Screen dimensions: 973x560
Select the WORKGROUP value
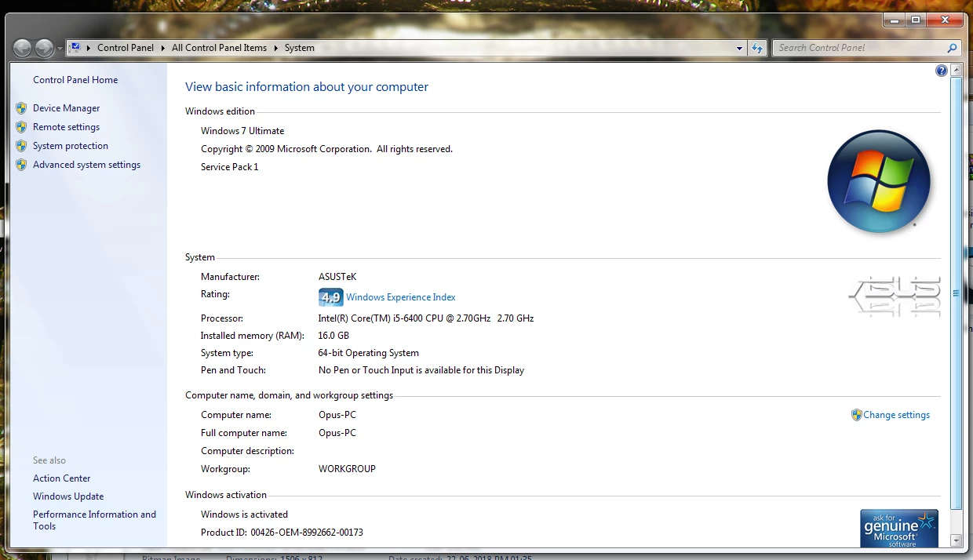pyautogui.click(x=347, y=469)
